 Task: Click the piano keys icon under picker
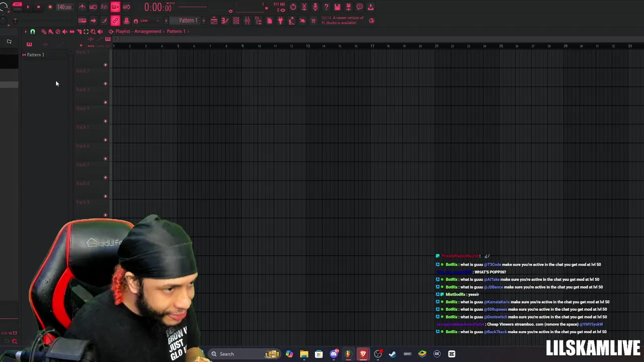29,44
